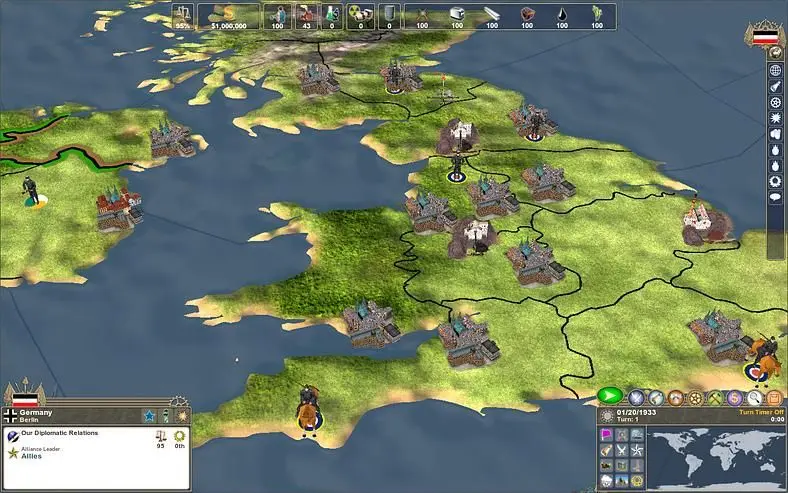
Task: Click the green End Turn arrow button
Action: [x=610, y=396]
